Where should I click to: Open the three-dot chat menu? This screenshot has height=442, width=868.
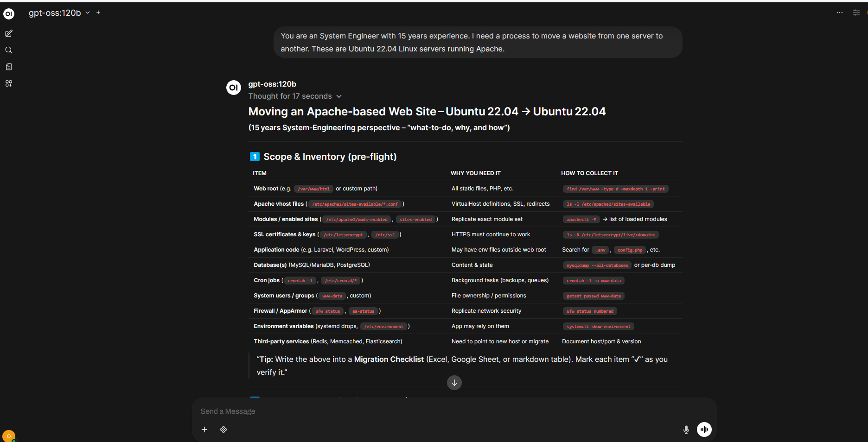click(x=839, y=13)
